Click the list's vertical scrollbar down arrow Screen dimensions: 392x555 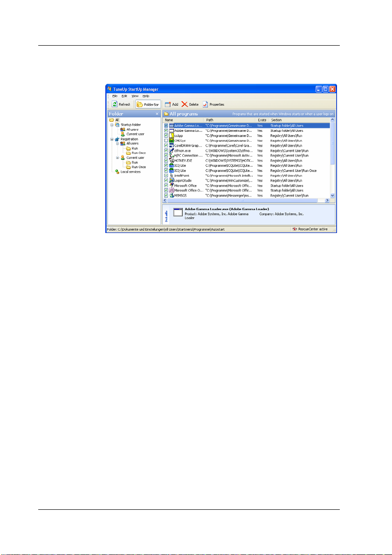tap(332, 195)
